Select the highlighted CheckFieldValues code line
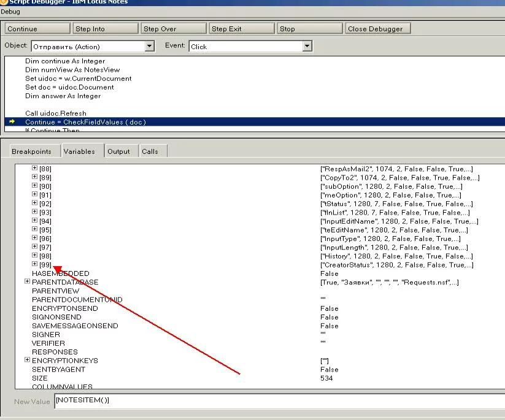 [x=85, y=122]
